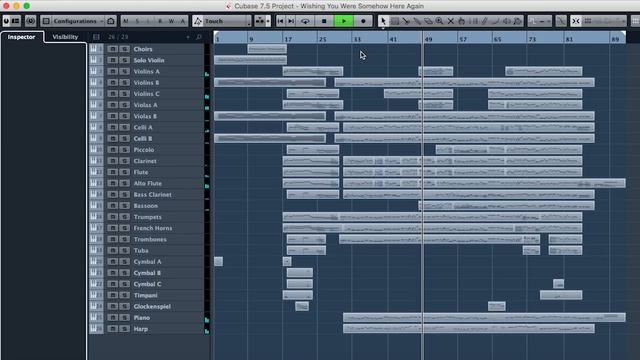Mute the Timpani track
The width and height of the screenshot is (640, 360).
[x=113, y=295]
